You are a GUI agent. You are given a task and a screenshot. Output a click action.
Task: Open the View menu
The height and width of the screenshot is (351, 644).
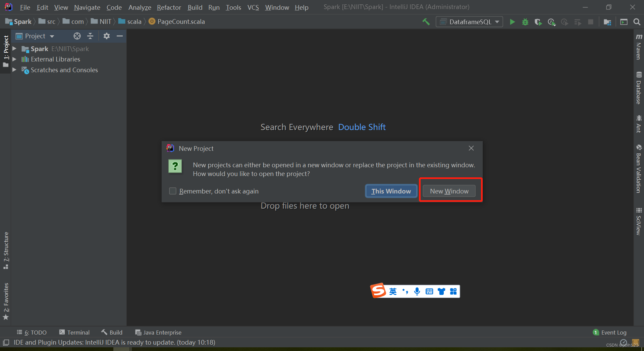[61, 7]
